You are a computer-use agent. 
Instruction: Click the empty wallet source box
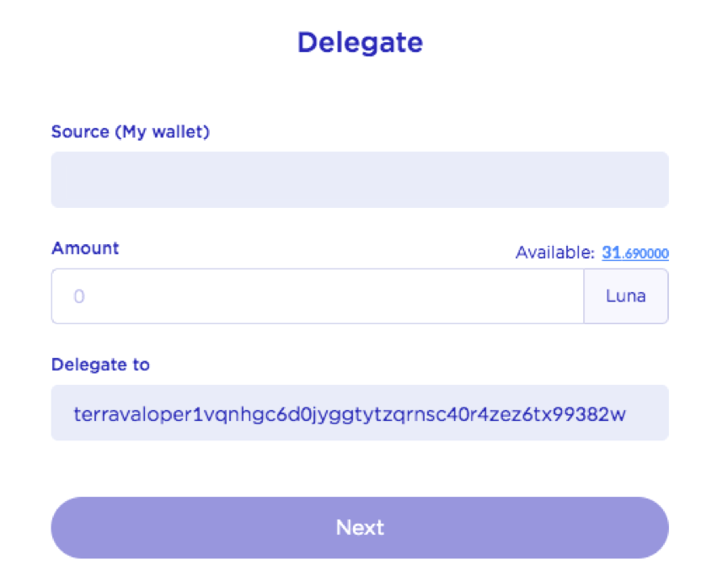coord(360,179)
